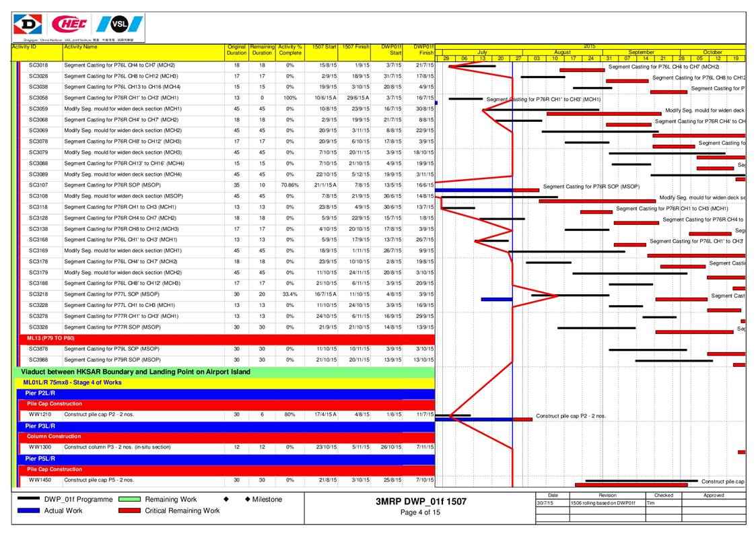The image size is (756, 534).
Task: Click activity ID SC3878
Action: click(38, 349)
